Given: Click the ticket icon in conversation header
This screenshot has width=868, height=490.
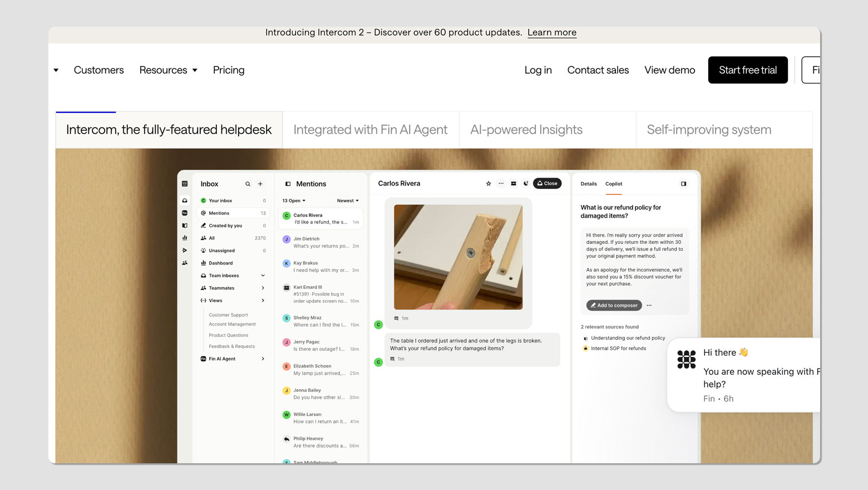Looking at the screenshot, I should [x=514, y=183].
